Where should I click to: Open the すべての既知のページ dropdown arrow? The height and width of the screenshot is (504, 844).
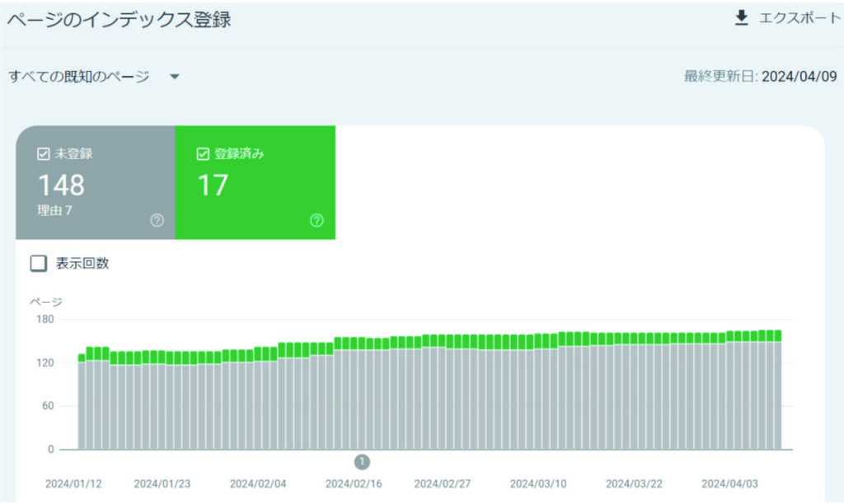pyautogui.click(x=175, y=77)
